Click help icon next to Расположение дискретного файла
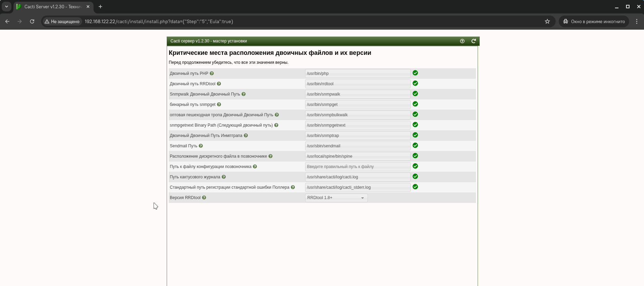 [x=271, y=156]
